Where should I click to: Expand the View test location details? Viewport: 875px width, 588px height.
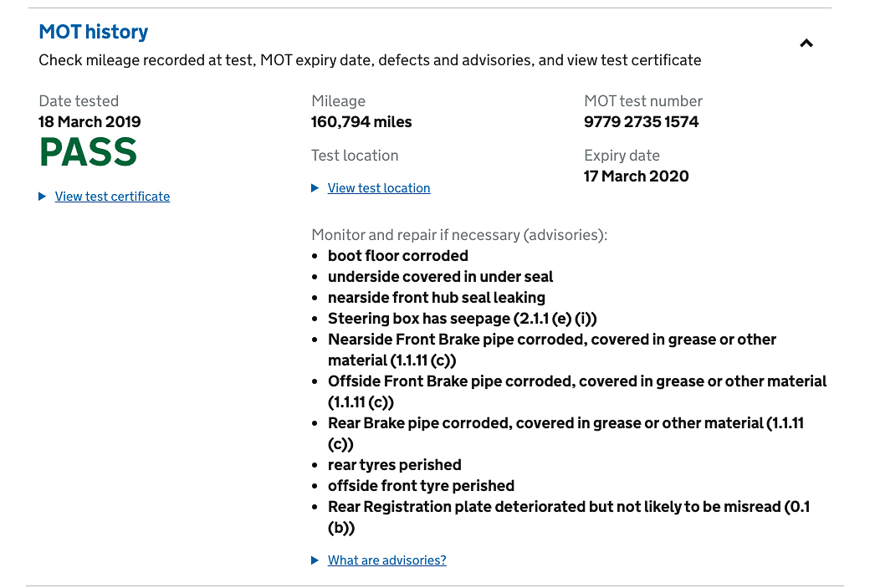tap(379, 188)
